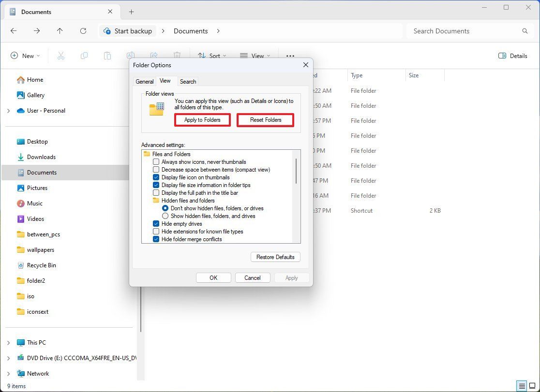The image size is (540, 392).
Task: Click the Rename icon on the toolbar
Action: pyautogui.click(x=130, y=56)
